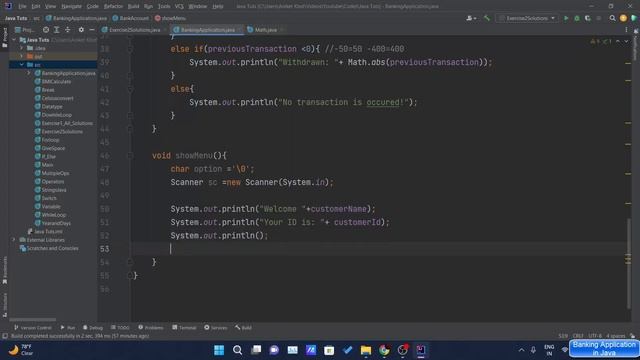Open the Project view selector dropdown

[x=25, y=30]
